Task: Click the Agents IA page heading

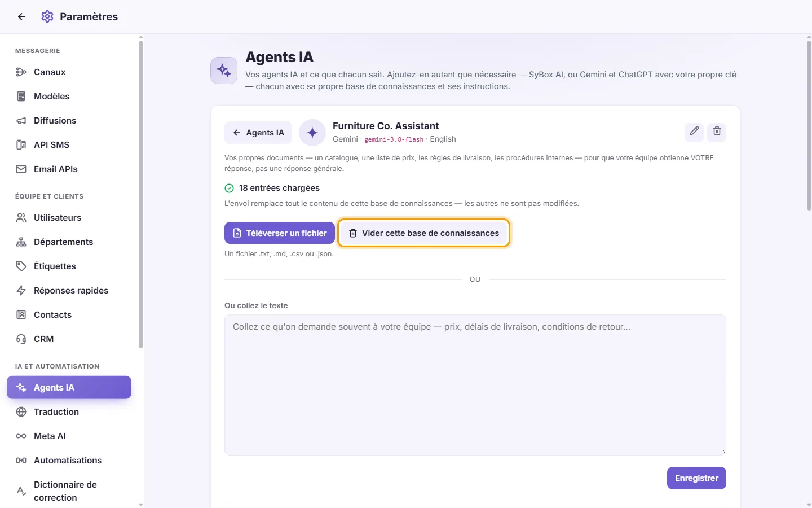Action: 280,57
